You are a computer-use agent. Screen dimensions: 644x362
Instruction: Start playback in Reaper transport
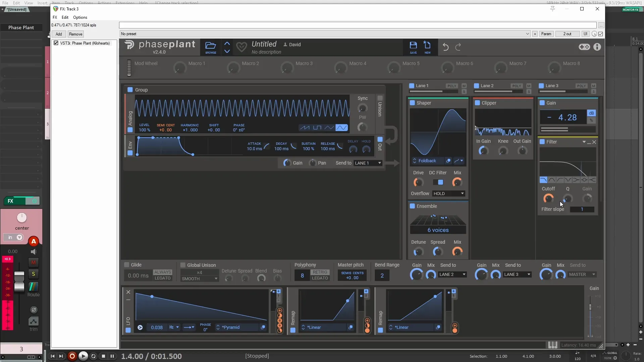(83, 356)
